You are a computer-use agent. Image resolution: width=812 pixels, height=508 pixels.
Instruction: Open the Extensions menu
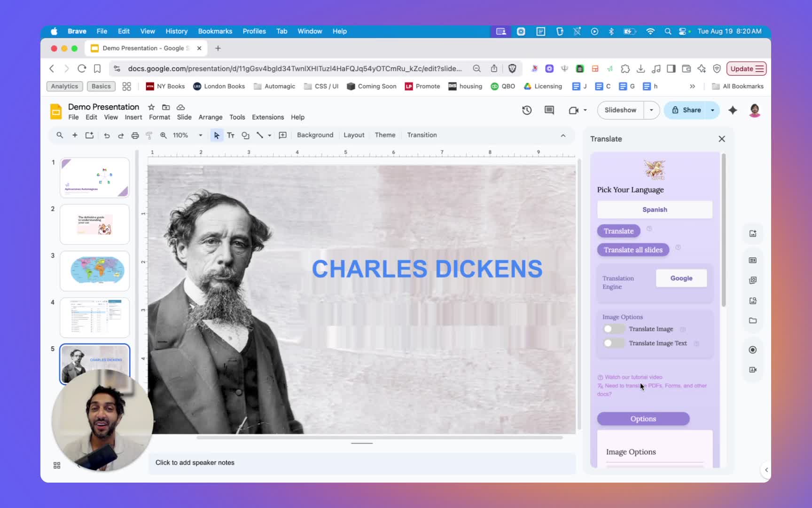click(267, 117)
